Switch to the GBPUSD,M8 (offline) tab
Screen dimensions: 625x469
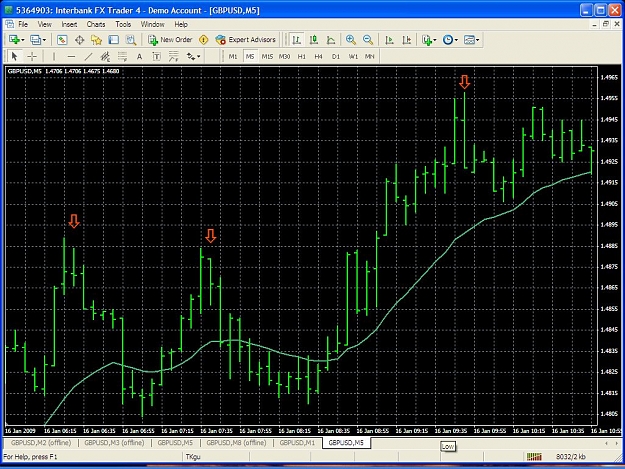(x=236, y=442)
